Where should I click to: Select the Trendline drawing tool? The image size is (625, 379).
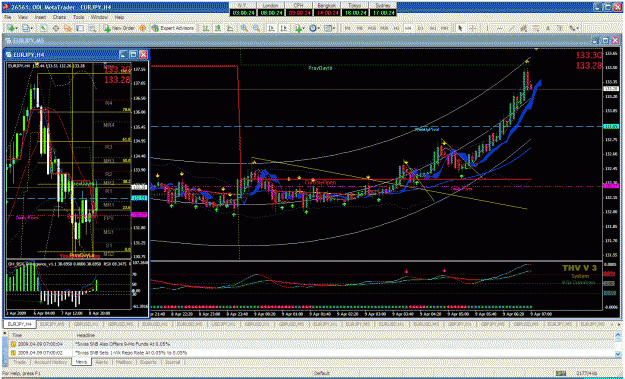point(511,28)
